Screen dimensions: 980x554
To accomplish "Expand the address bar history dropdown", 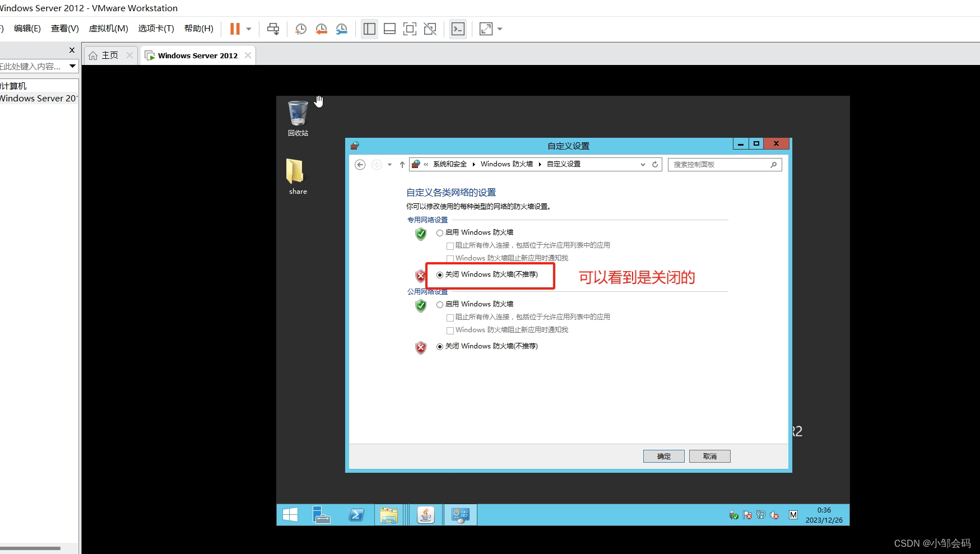I will (x=643, y=165).
